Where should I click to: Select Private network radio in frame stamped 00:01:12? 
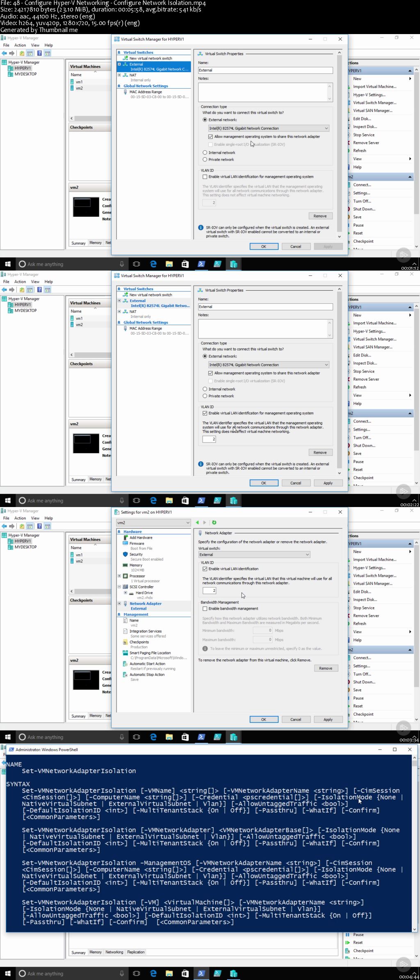click(205, 160)
